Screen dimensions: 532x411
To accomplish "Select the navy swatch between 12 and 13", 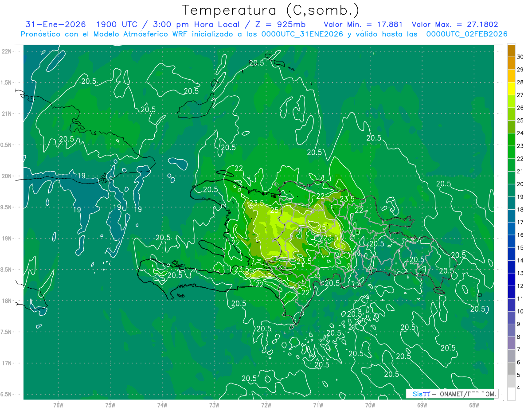I will (x=511, y=279).
